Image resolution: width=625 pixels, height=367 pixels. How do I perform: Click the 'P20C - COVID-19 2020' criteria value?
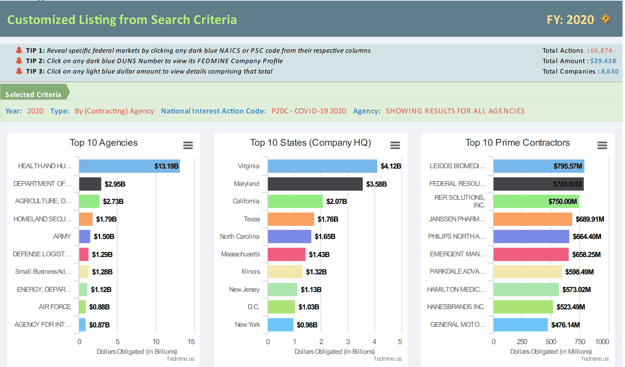309,111
